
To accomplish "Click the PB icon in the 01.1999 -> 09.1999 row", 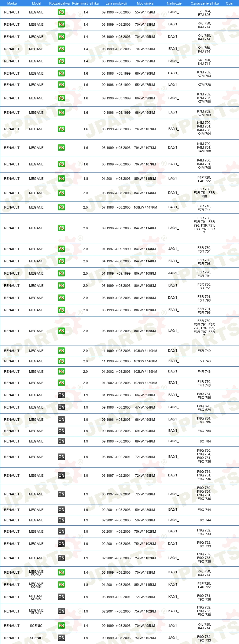I will click(61, 273).
